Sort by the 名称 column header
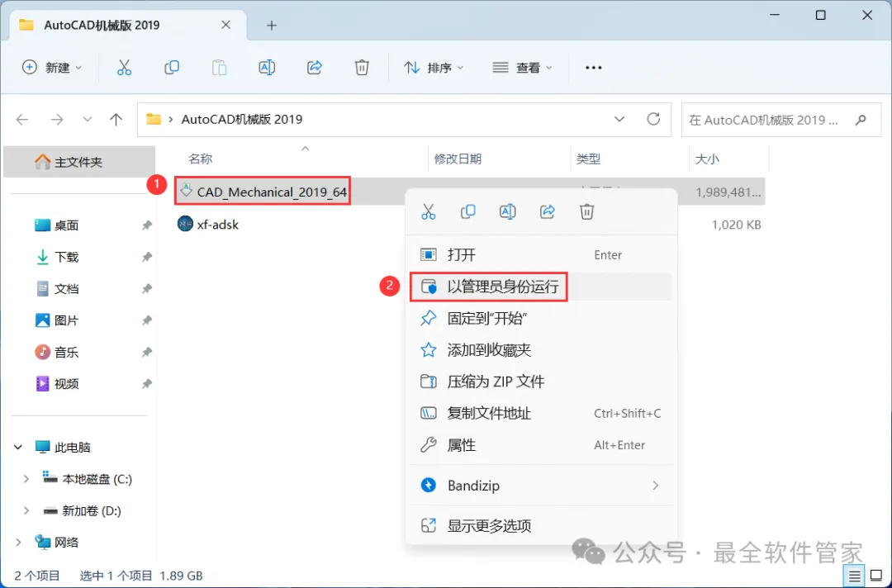Viewport: 892px width, 588px height. pos(200,159)
